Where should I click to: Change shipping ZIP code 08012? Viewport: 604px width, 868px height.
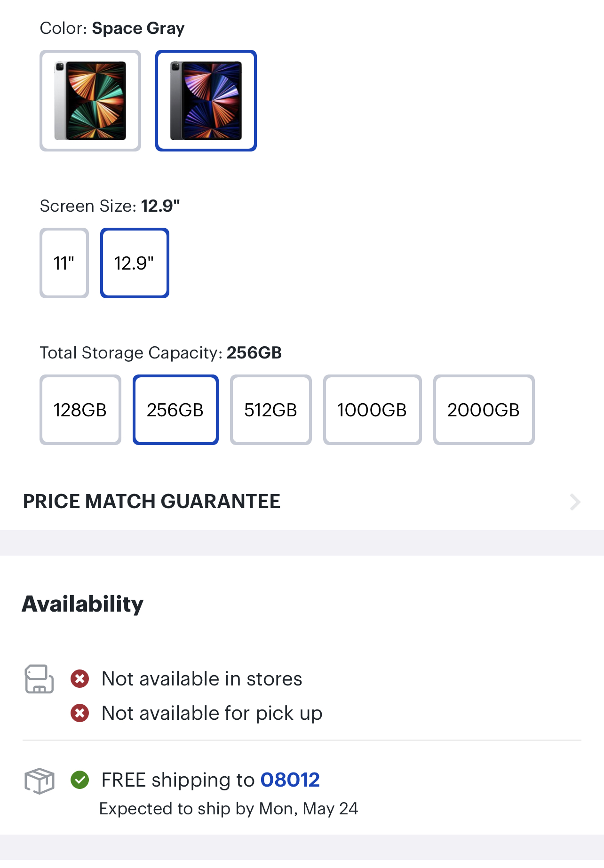tap(290, 780)
